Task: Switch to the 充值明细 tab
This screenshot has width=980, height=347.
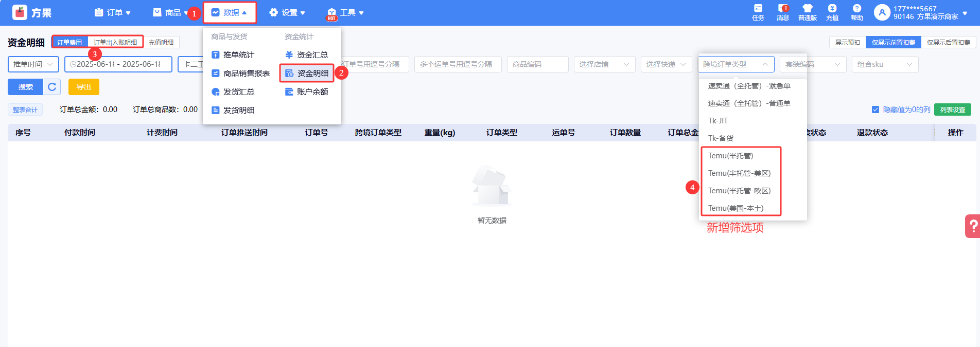Action: (x=161, y=43)
